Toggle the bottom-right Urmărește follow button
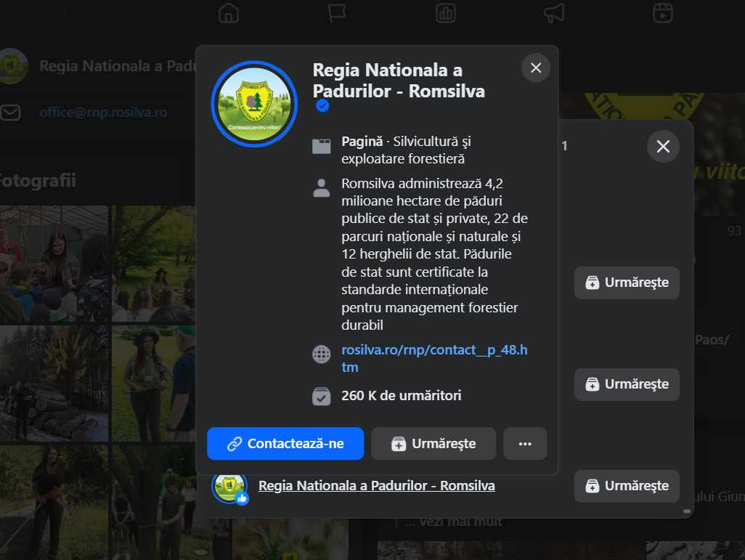This screenshot has height=560, width=745. click(x=626, y=486)
